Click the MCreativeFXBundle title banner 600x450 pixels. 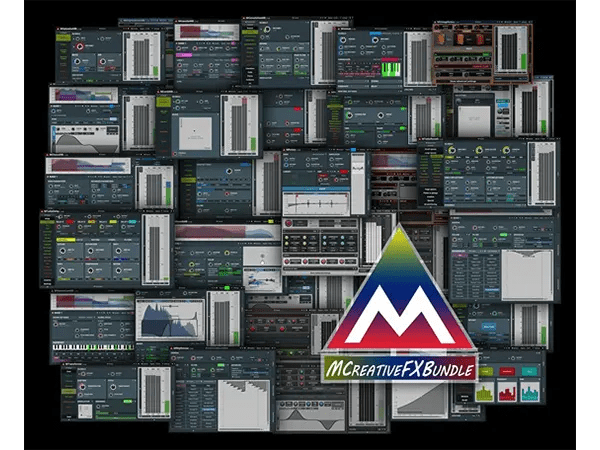click(400, 368)
